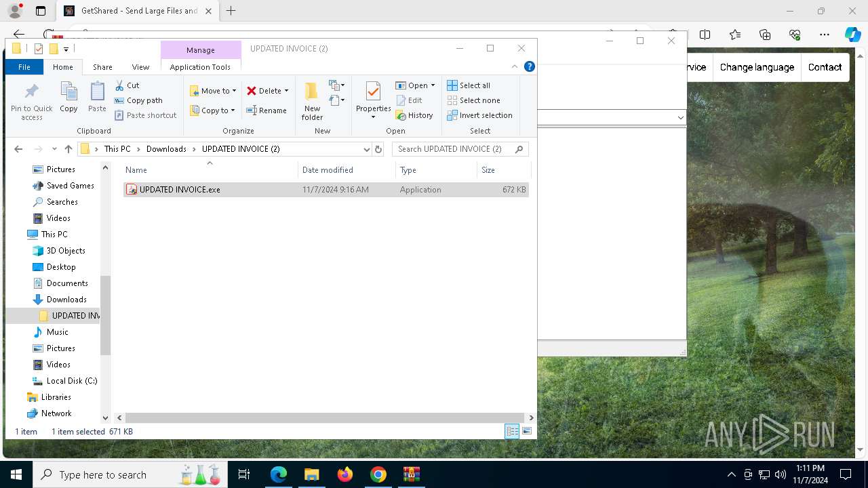Click Contact on the web page
The width and height of the screenshot is (868, 488).
[x=825, y=67]
